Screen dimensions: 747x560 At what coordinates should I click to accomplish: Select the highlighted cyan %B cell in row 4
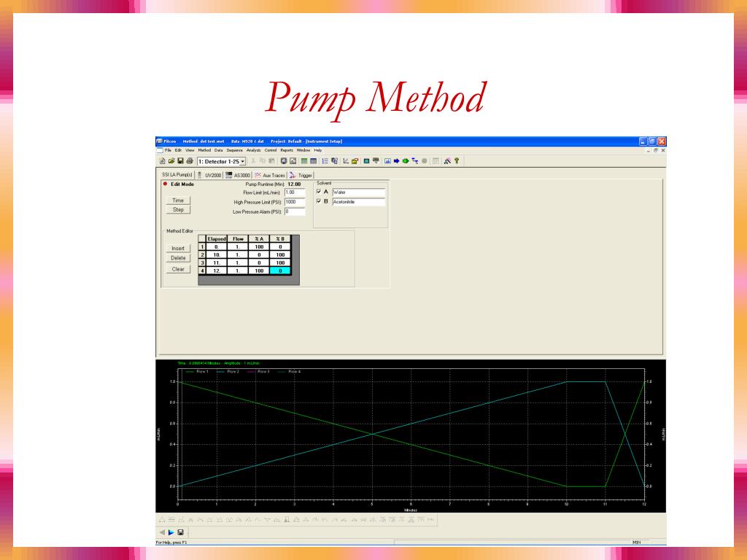pos(280,271)
